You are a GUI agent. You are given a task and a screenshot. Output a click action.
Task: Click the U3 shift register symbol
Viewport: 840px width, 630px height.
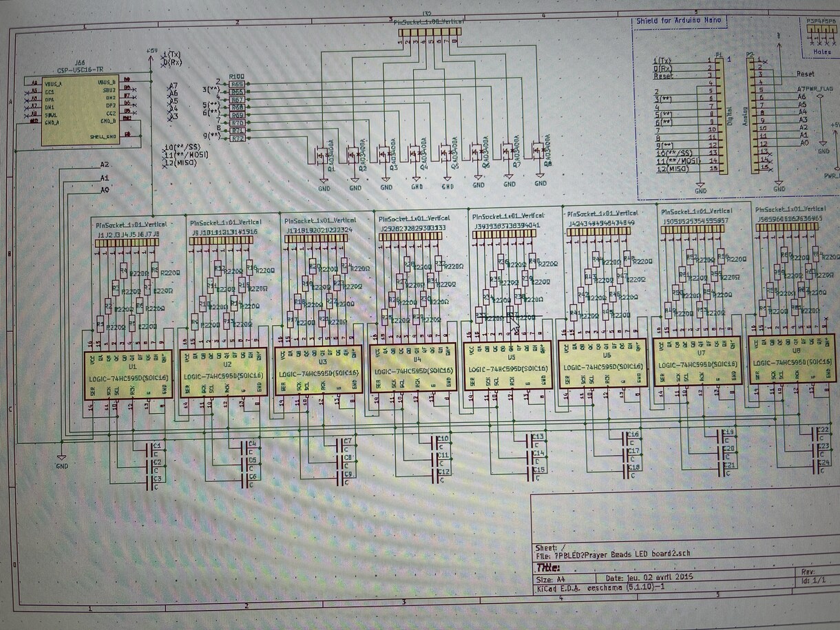pos(318,370)
